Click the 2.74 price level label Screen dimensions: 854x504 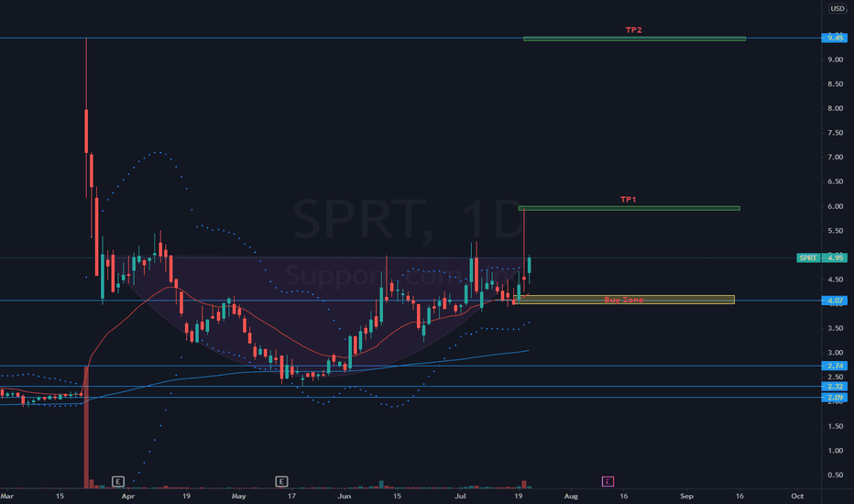[x=835, y=366]
